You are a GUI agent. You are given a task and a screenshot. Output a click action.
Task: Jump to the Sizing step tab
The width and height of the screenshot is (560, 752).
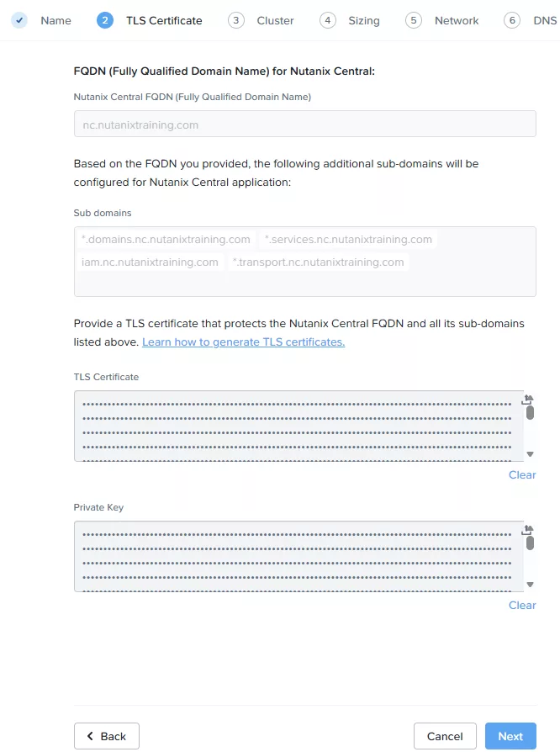coord(363,20)
